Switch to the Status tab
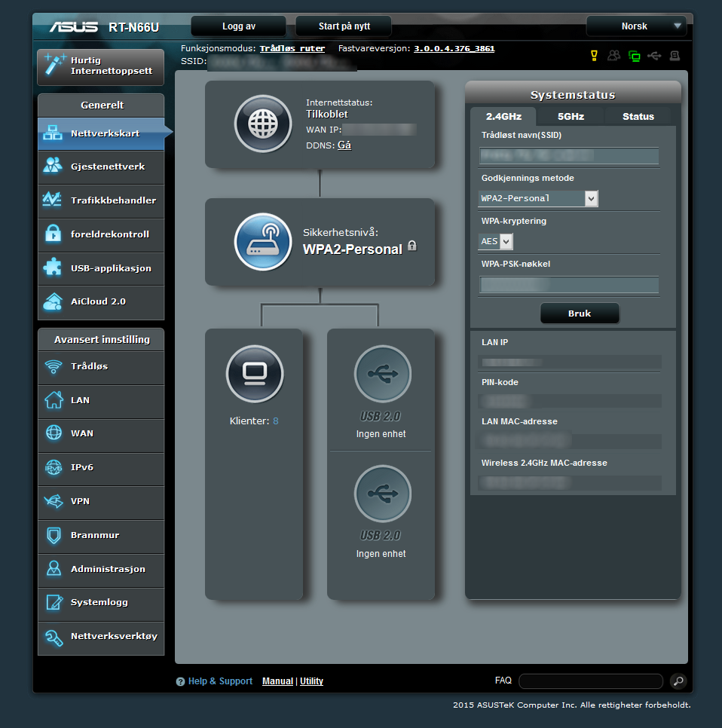The height and width of the screenshot is (728, 722). pyautogui.click(x=638, y=116)
